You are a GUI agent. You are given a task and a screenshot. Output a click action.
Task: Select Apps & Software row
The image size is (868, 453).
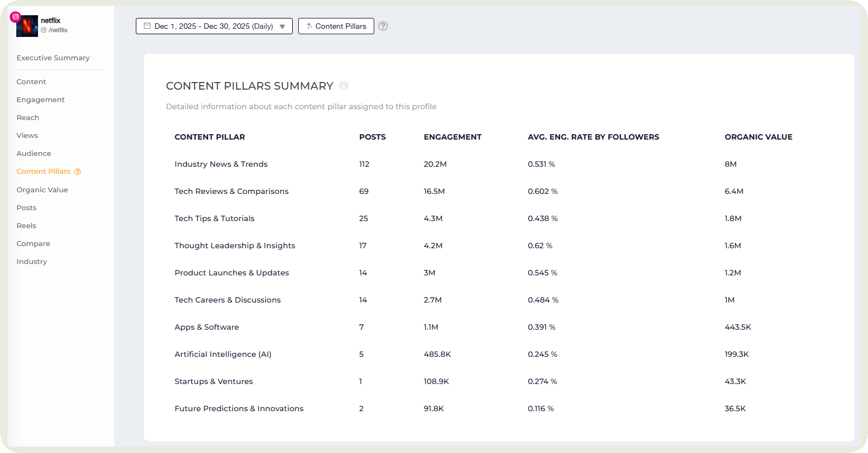pyautogui.click(x=499, y=327)
